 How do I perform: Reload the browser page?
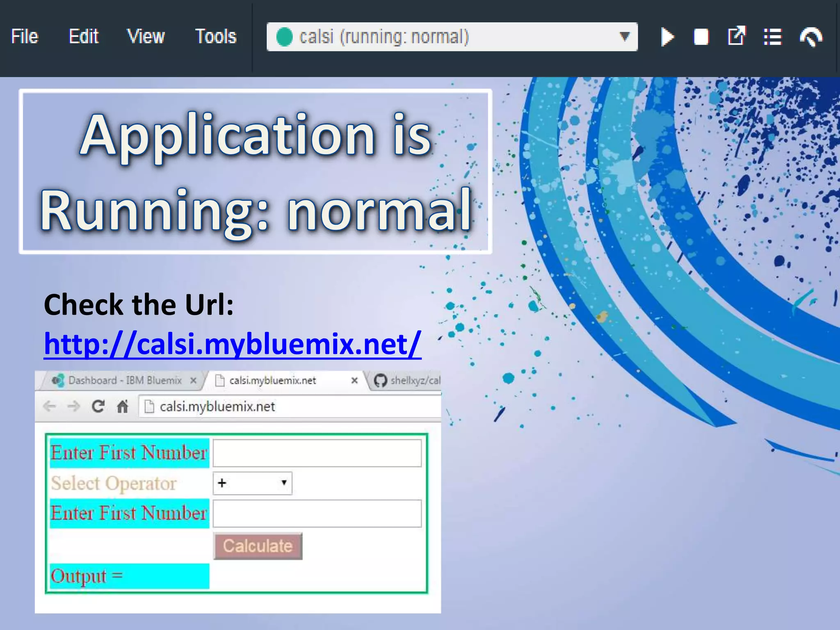pyautogui.click(x=98, y=406)
